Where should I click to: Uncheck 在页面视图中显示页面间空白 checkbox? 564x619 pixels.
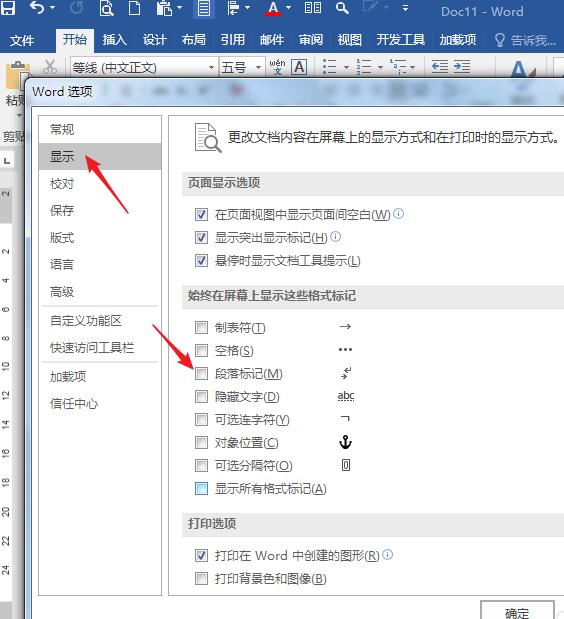pyautogui.click(x=201, y=215)
